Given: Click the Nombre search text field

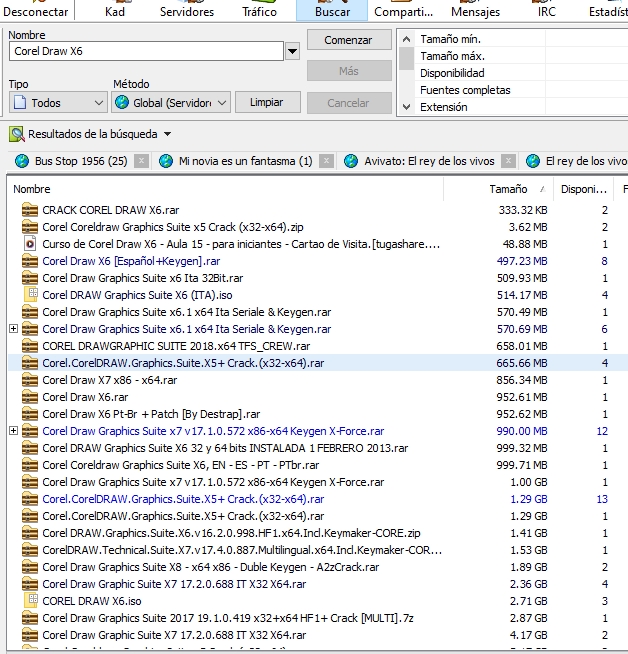Looking at the screenshot, I should [x=146, y=51].
